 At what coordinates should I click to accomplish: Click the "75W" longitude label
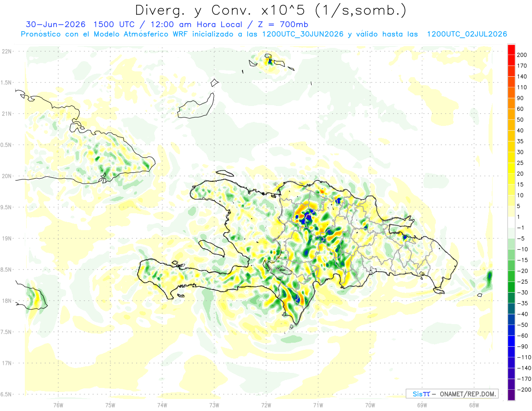click(x=110, y=405)
